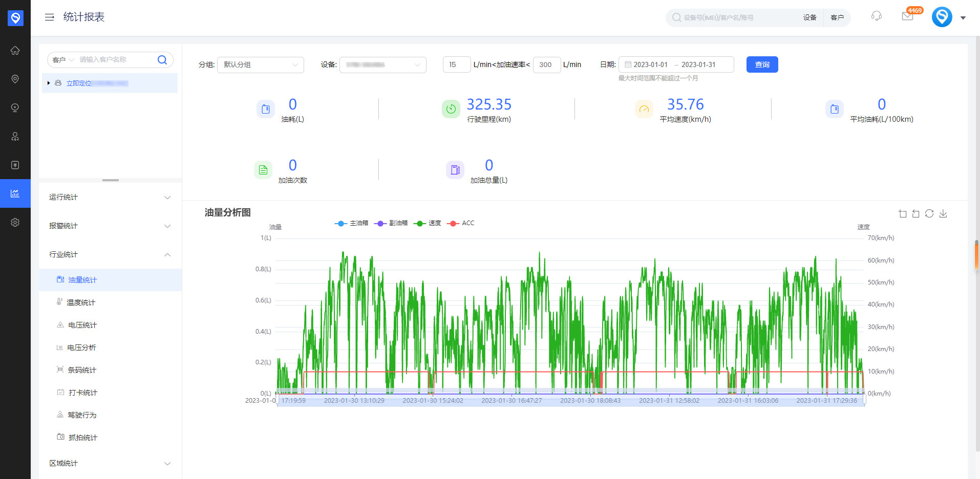
Task: Click the fuel consumption icon
Action: 266,109
